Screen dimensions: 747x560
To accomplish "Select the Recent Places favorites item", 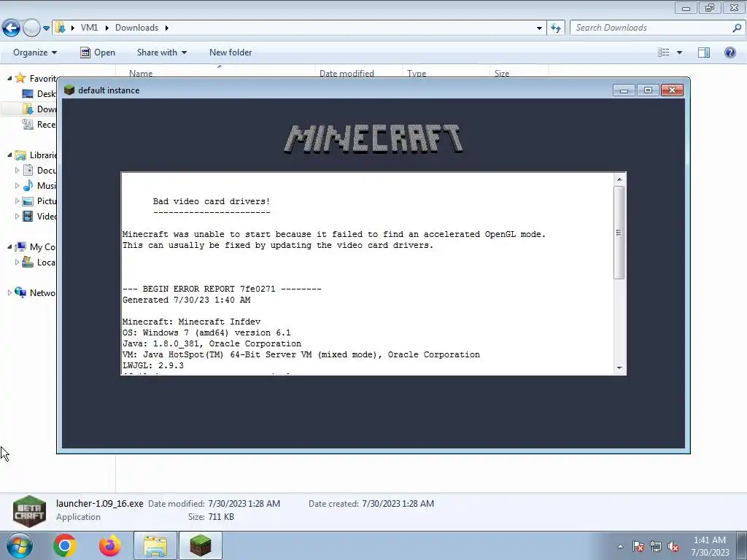I will click(x=39, y=124).
